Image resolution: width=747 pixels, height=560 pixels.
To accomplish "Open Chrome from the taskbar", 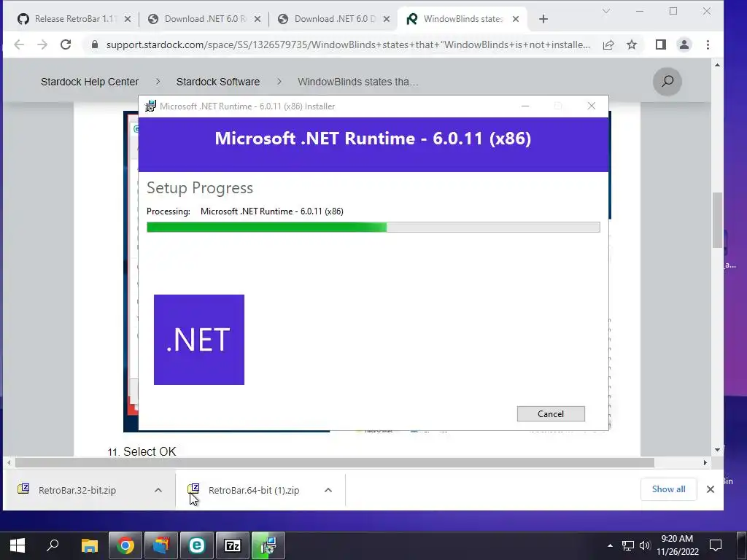I will pyautogui.click(x=125, y=545).
